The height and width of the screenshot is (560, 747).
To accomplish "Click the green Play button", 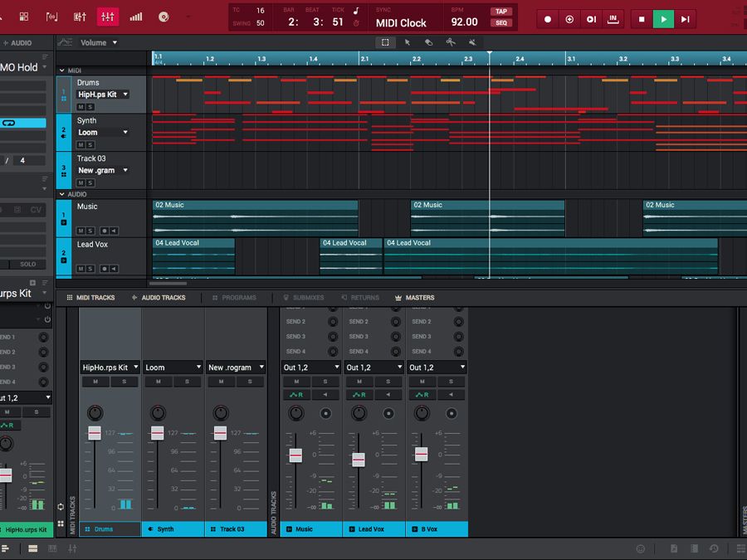I will pos(663,20).
